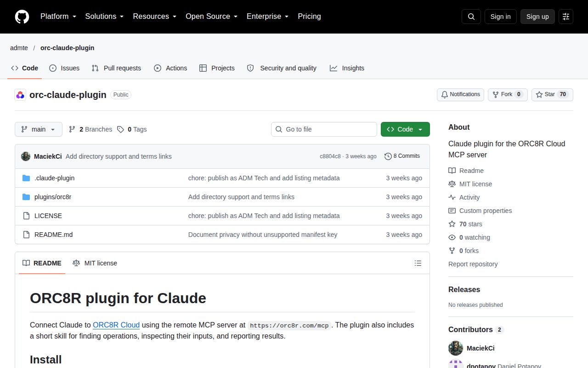Click the commit history clock icon
This screenshot has height=368, width=588.
coord(388,156)
